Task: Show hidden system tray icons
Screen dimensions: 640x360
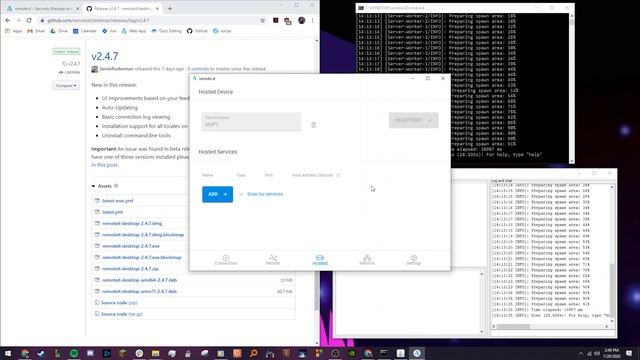Action: tap(581, 353)
